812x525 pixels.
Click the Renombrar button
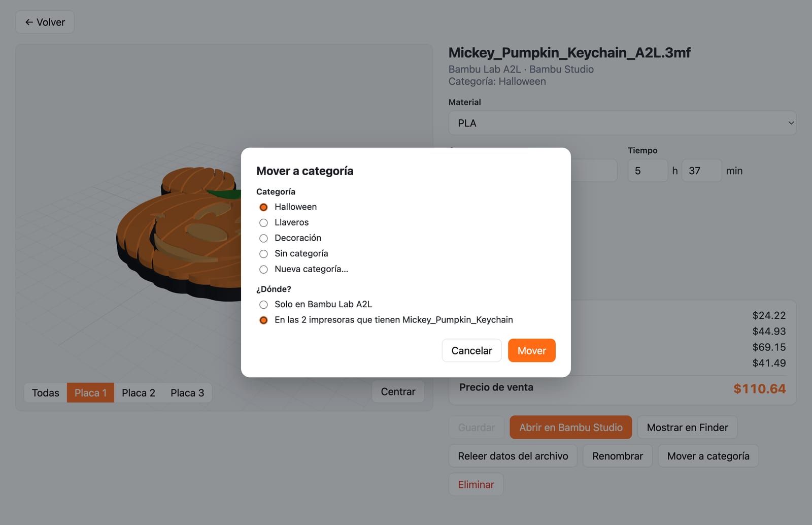pos(618,456)
